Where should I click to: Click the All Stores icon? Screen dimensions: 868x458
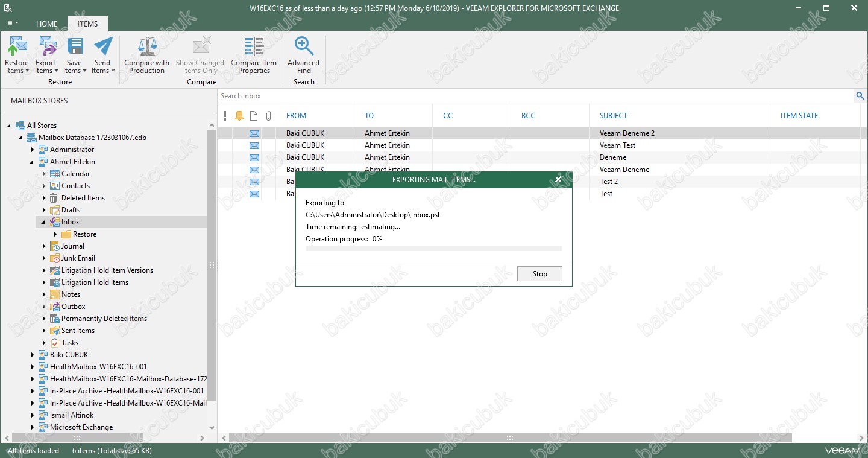pos(20,126)
